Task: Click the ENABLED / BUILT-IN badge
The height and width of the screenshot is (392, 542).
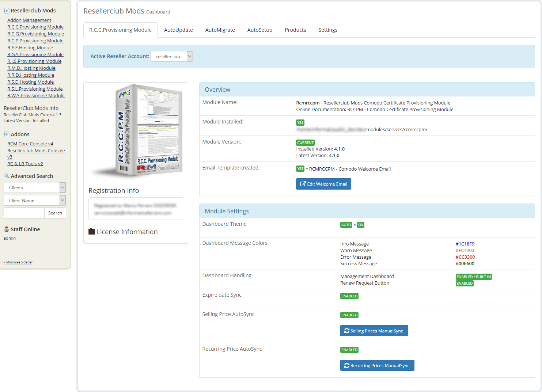Action: click(x=474, y=277)
